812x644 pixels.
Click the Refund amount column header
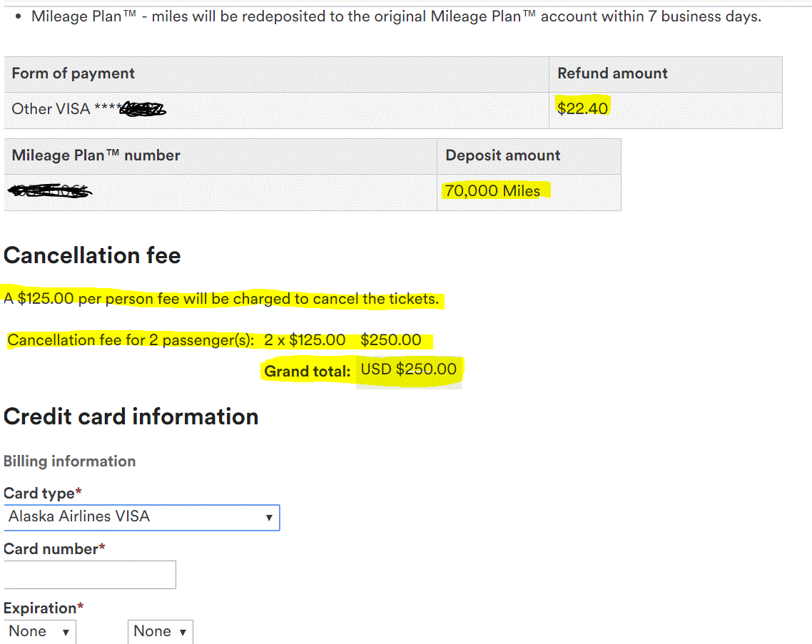612,73
